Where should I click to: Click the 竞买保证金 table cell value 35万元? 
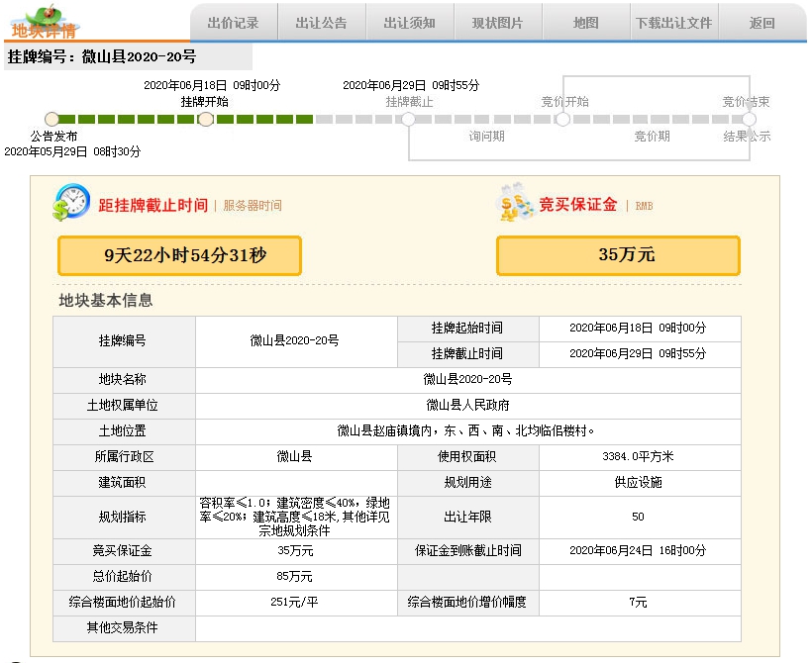(295, 551)
